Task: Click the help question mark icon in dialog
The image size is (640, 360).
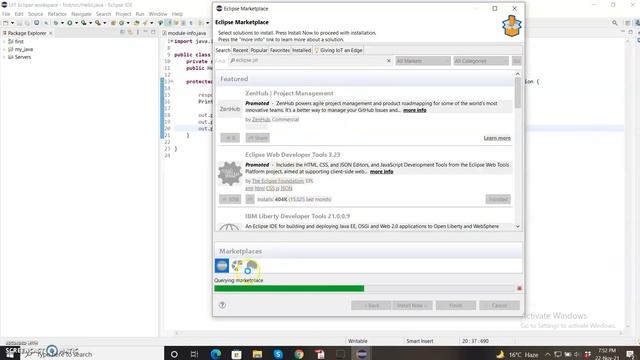Action: coord(222,305)
